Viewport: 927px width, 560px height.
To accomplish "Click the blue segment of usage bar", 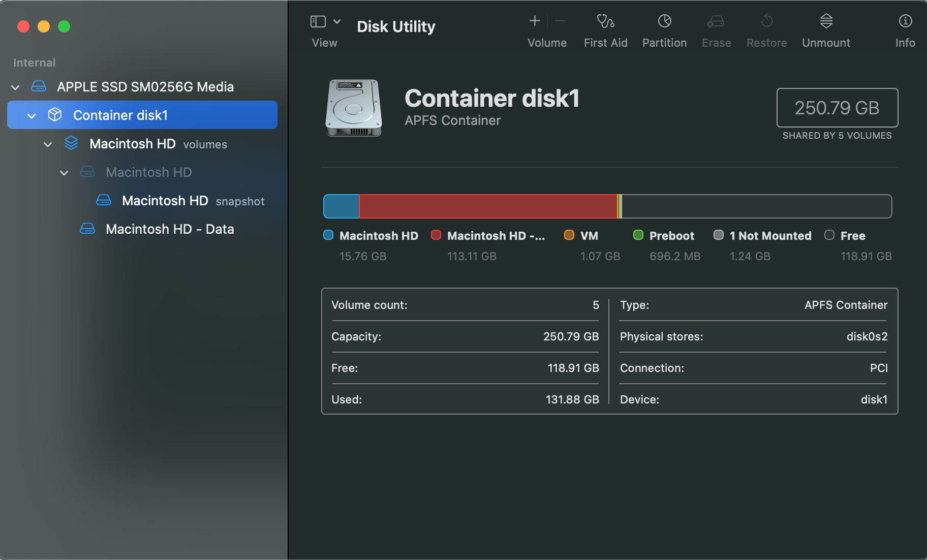I will (x=342, y=206).
